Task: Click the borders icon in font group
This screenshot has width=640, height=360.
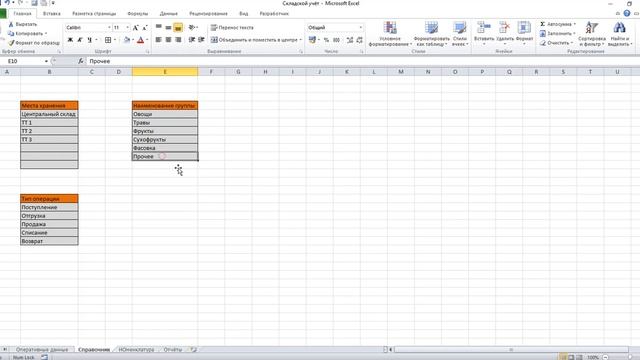Action: pyautogui.click(x=108, y=40)
